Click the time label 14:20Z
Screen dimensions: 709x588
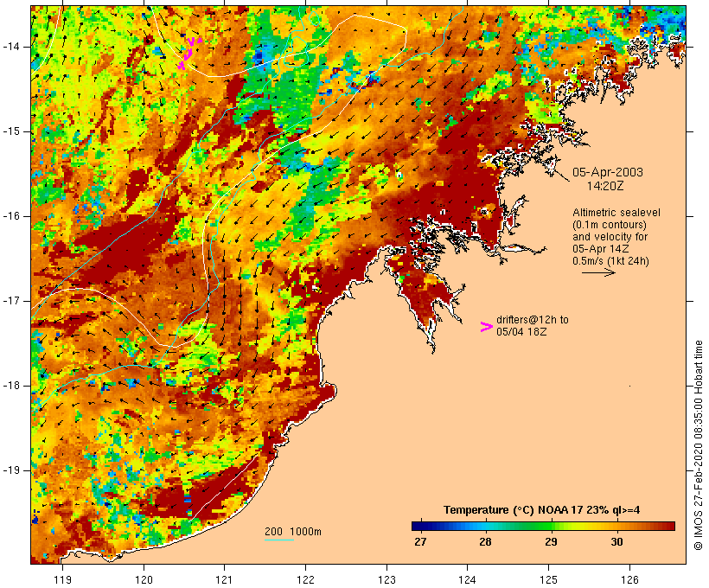pos(605,186)
